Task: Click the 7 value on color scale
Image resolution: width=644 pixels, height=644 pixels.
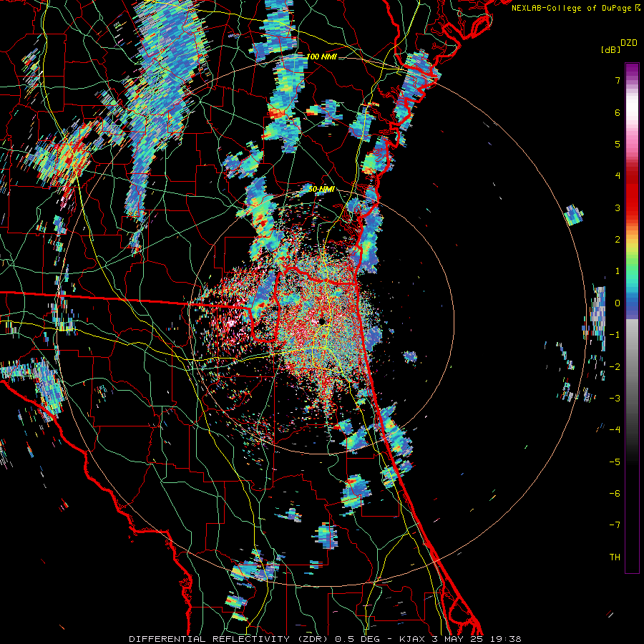Action: pos(618,80)
